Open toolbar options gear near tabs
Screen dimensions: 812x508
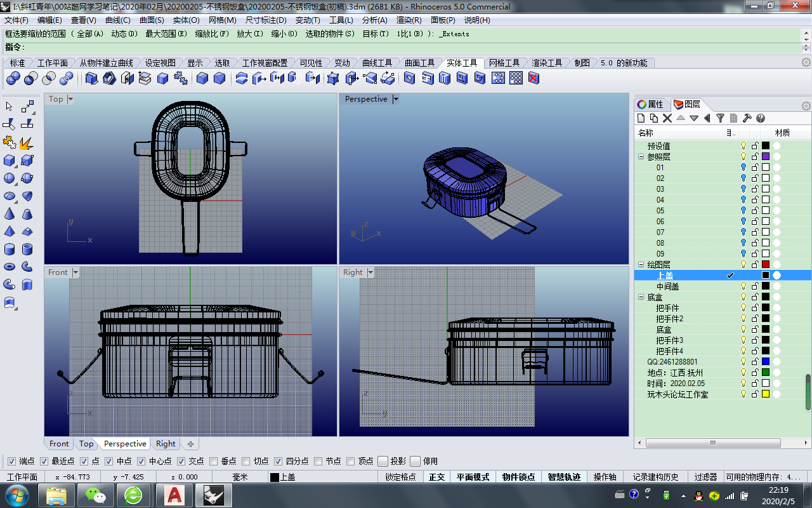[x=806, y=62]
